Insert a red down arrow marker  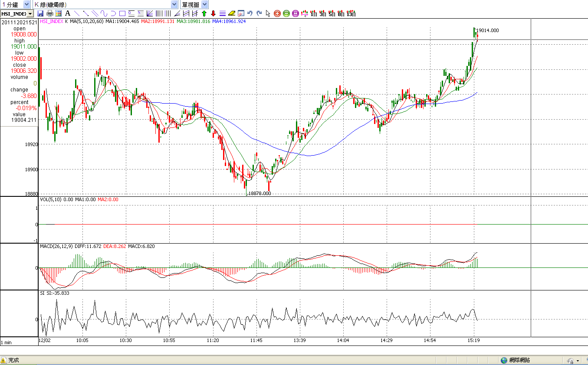(x=213, y=13)
